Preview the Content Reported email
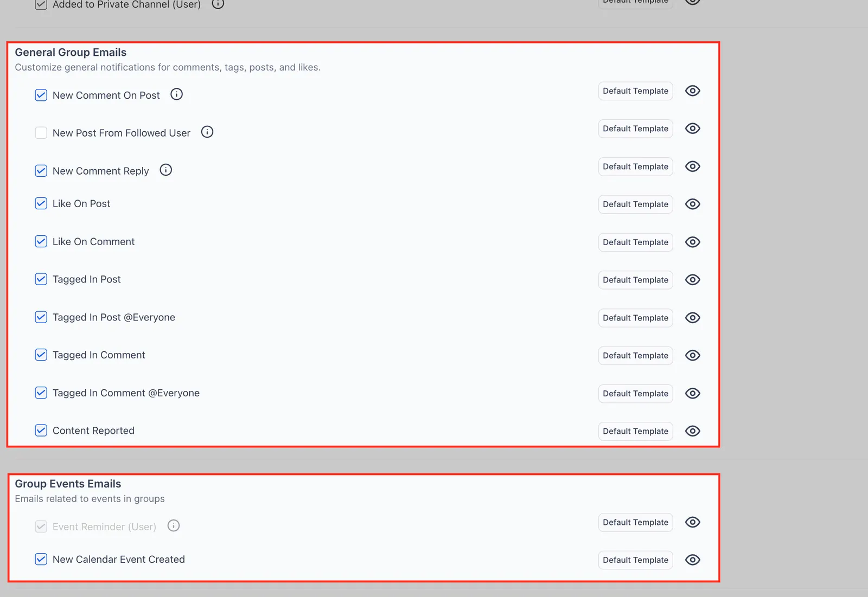868x597 pixels. [x=692, y=431]
